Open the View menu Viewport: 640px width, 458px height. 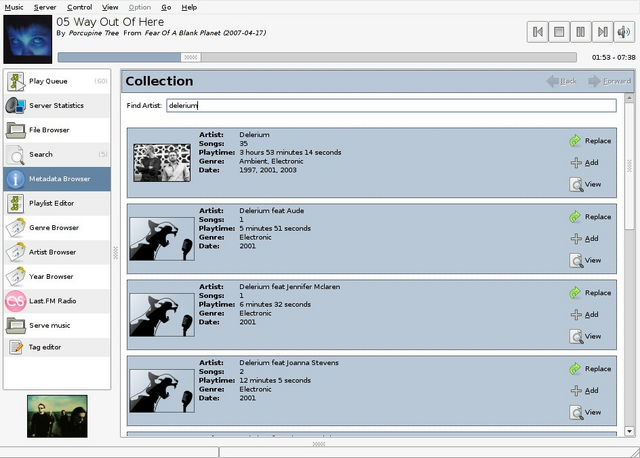click(110, 7)
